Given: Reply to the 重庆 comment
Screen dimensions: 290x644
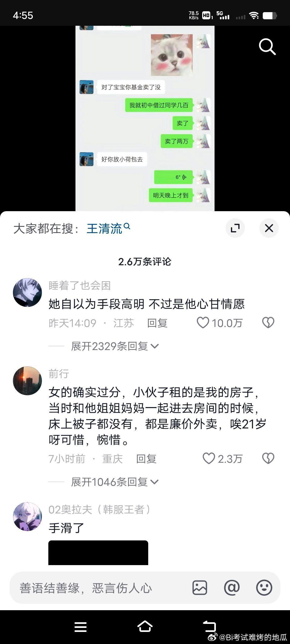Looking at the screenshot, I should click(146, 459).
